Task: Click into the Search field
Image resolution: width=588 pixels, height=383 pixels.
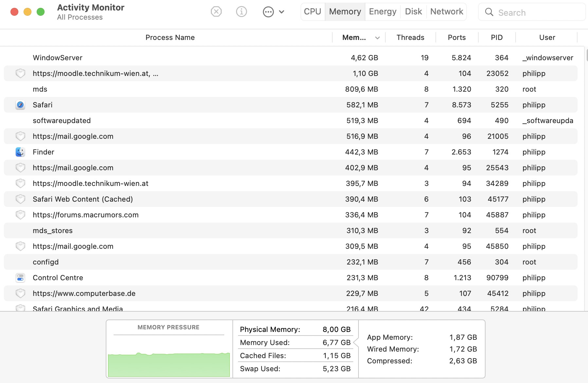Action: click(x=537, y=13)
